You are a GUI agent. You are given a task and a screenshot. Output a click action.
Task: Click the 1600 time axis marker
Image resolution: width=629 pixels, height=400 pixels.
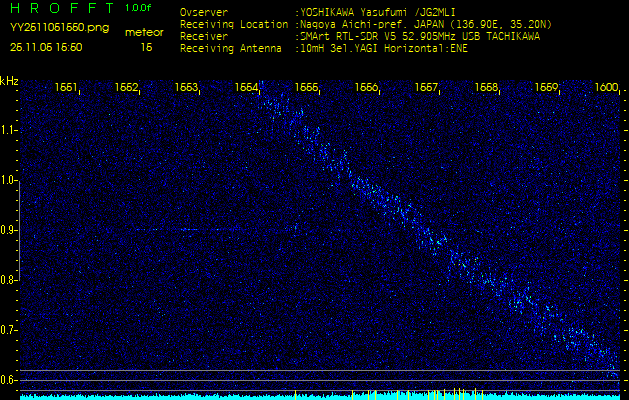coord(606,88)
